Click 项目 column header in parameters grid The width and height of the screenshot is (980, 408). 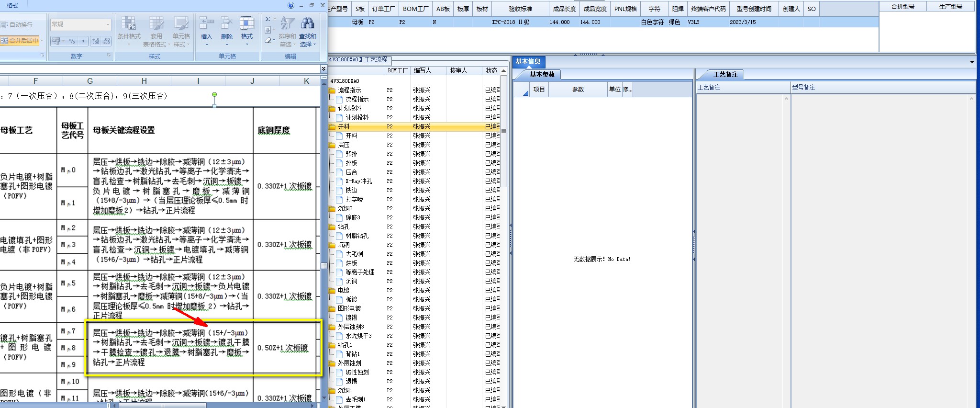coord(539,89)
